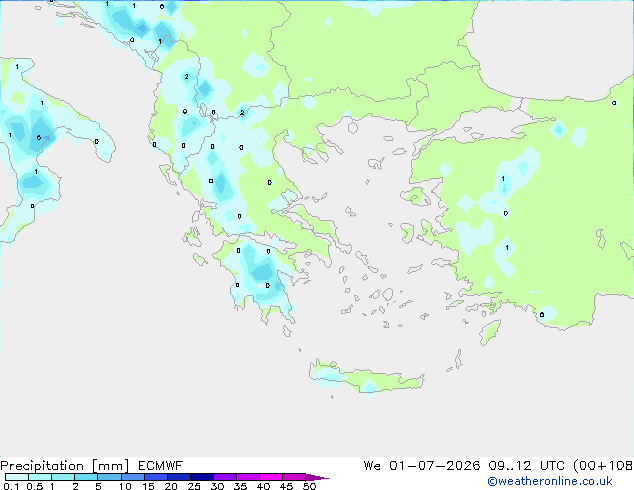
Task: Click the '0.5' legend scale label
Action: (x=35, y=486)
